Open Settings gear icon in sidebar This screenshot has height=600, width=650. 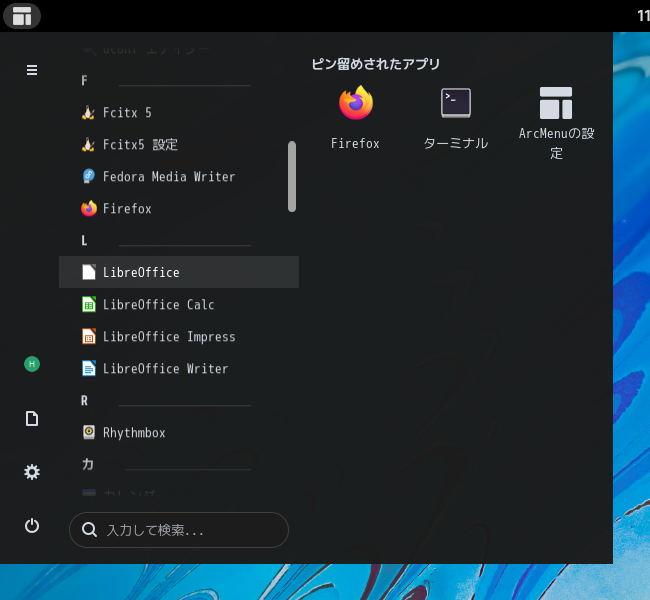(x=32, y=472)
